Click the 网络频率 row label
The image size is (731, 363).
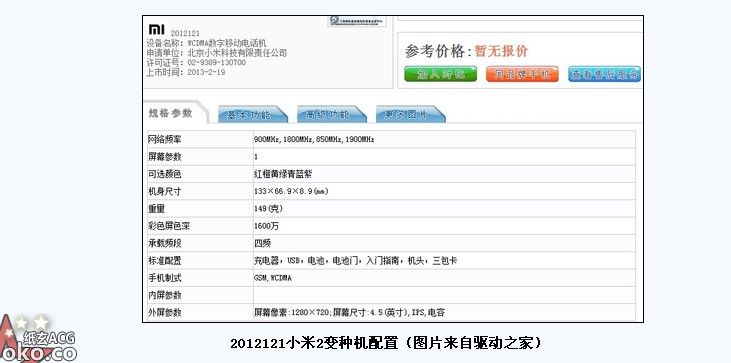point(165,139)
